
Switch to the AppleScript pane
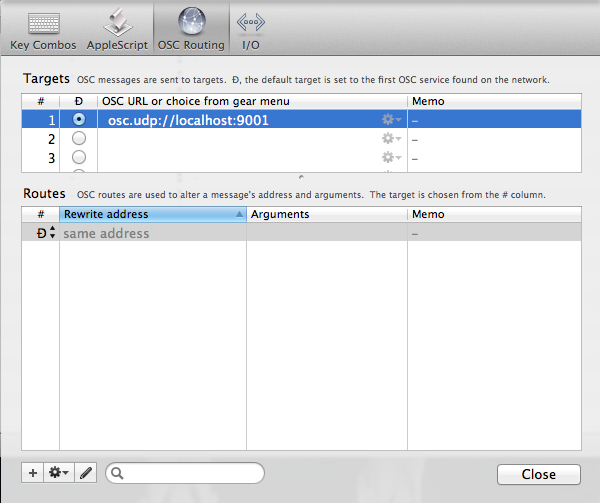point(118,23)
